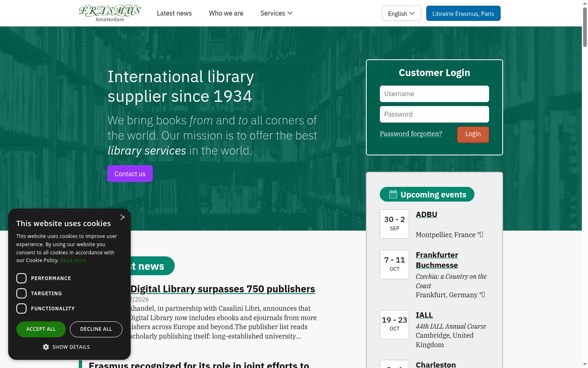Open the cookie policy Read more link
The image size is (588, 368).
click(73, 260)
